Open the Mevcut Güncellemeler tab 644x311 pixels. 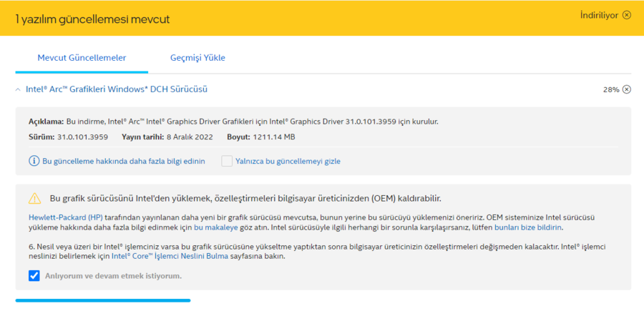click(x=82, y=58)
